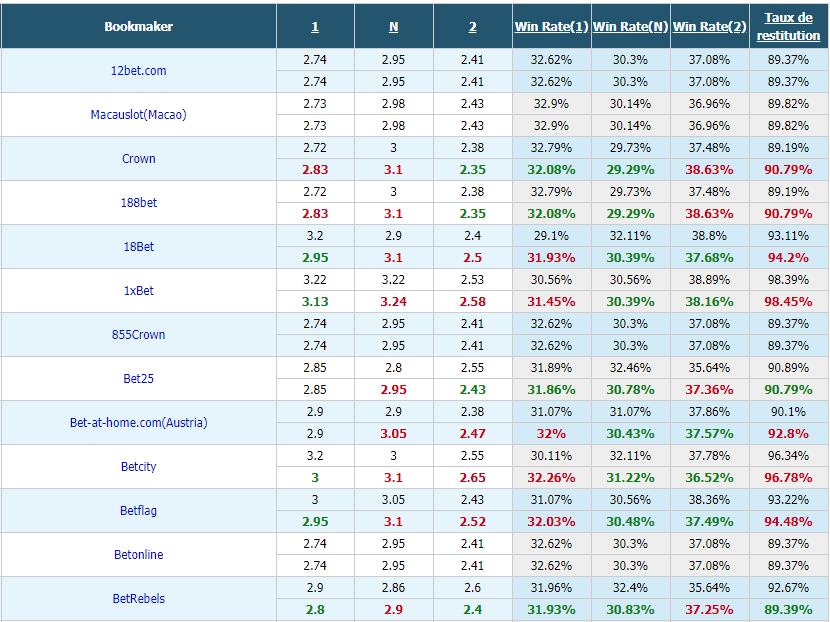830x622 pixels.
Task: Open the BetRebels bookmaker link
Action: point(138,598)
